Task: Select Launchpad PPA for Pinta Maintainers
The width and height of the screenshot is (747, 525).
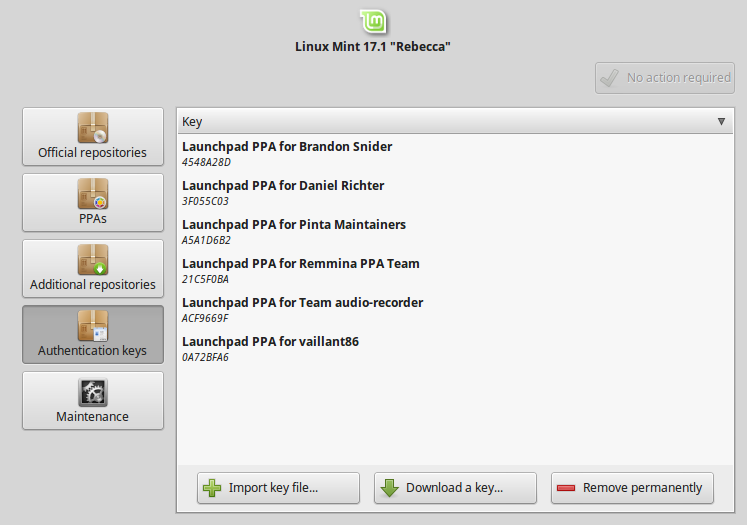Action: [294, 225]
